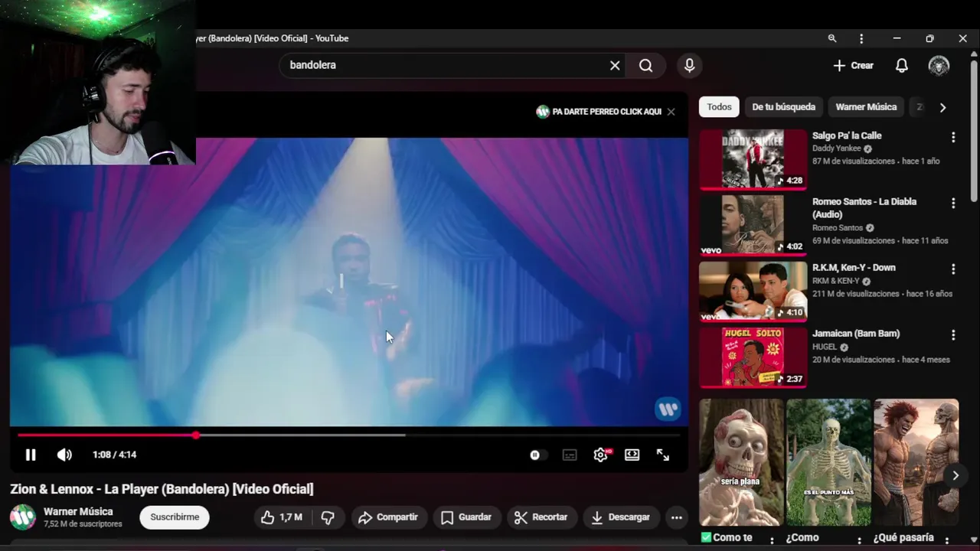The width and height of the screenshot is (980, 551).
Task: Open the Daddy Yankee channel name
Action: click(x=837, y=148)
